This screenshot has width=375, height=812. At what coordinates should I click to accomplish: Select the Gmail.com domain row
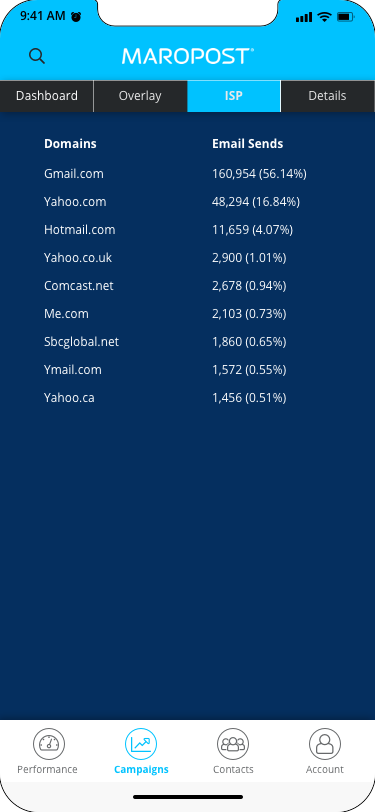(x=188, y=173)
